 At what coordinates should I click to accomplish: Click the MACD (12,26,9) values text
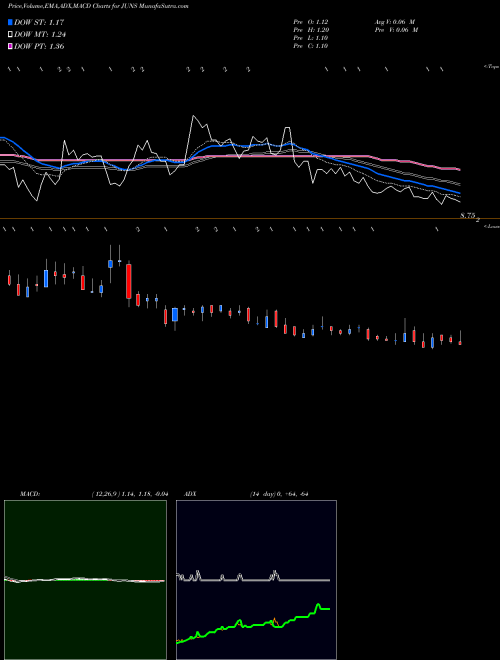tap(130, 494)
